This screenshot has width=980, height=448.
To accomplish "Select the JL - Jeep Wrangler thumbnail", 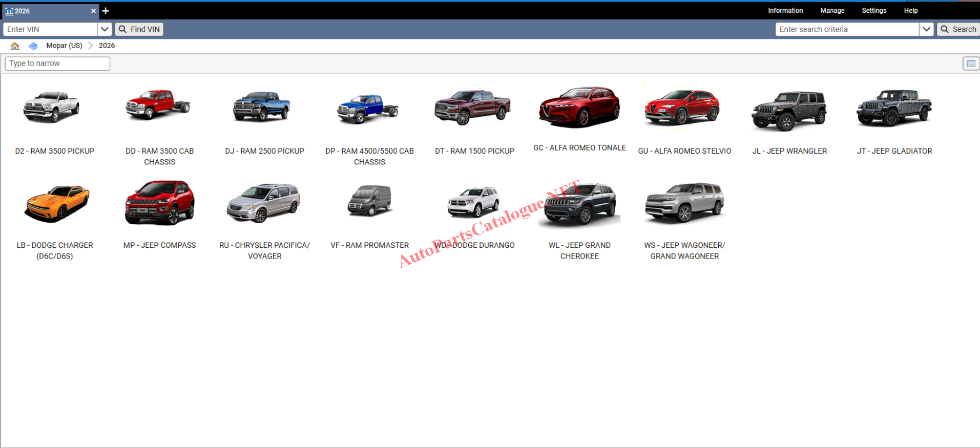I will tap(789, 110).
